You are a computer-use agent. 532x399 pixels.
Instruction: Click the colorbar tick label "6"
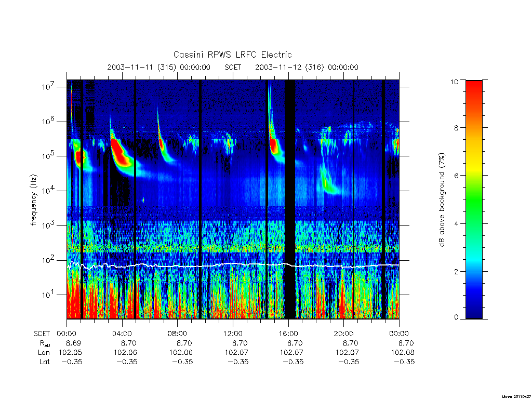(x=456, y=176)
